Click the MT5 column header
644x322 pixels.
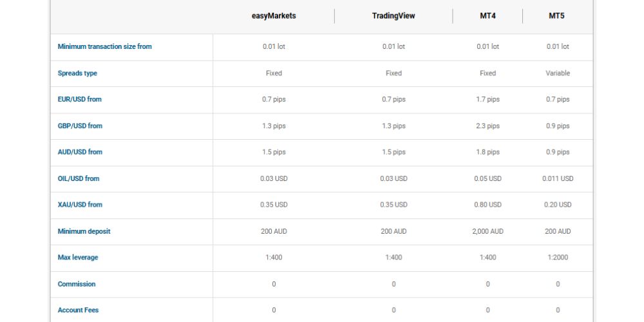point(558,16)
